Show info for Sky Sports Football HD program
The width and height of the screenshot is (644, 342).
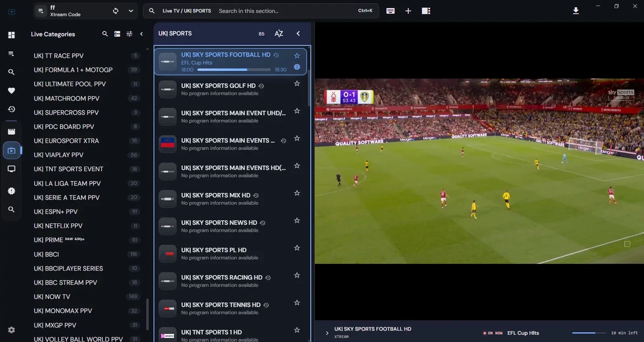pos(297,67)
